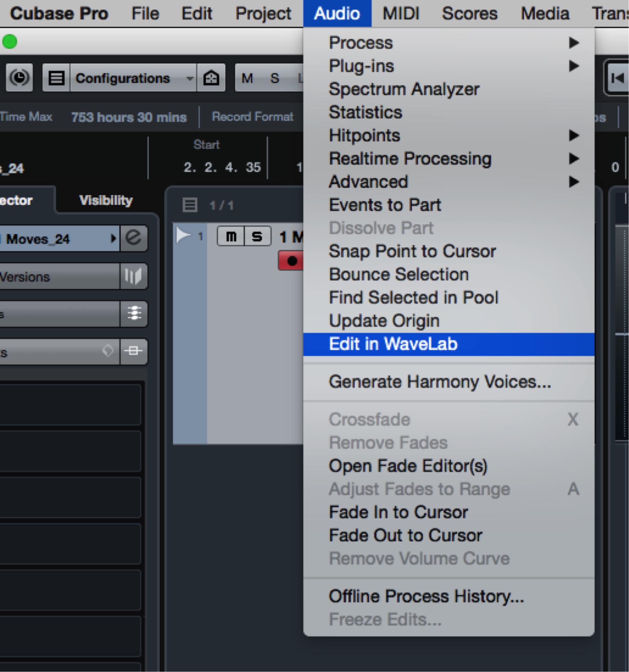Viewport: 629px width, 672px height.
Task: Click the insert bypass icon on inspector
Action: pos(134,351)
